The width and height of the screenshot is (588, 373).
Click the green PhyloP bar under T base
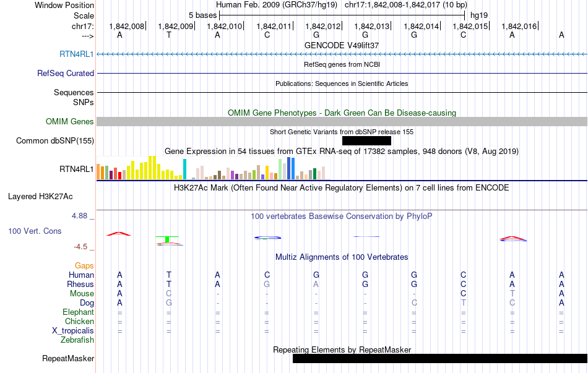(x=167, y=239)
